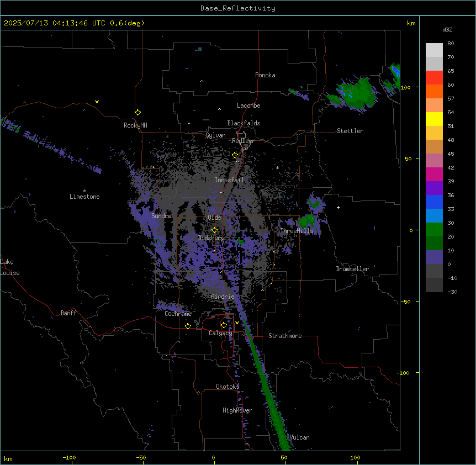
Task: Click the Vulcan label
Action: point(300,437)
